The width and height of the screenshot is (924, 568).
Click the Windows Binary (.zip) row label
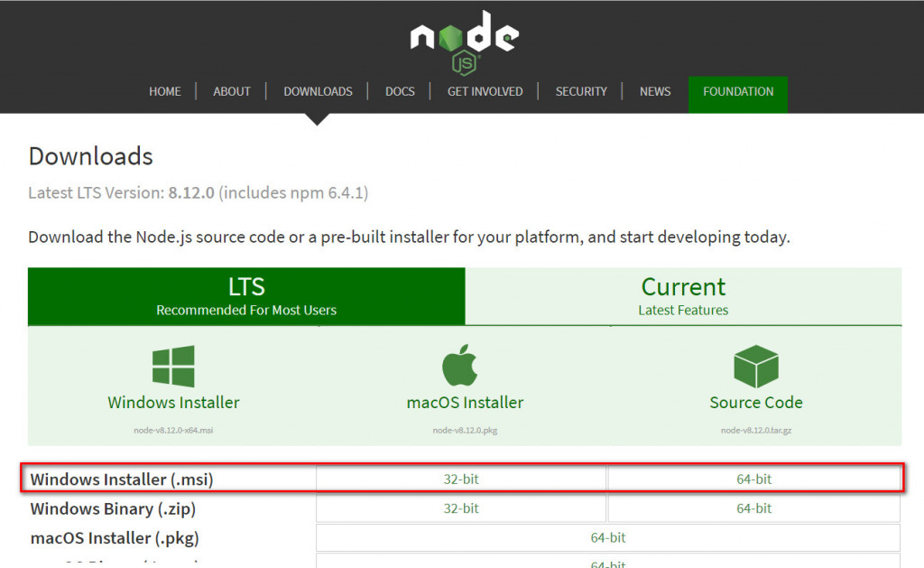(113, 509)
